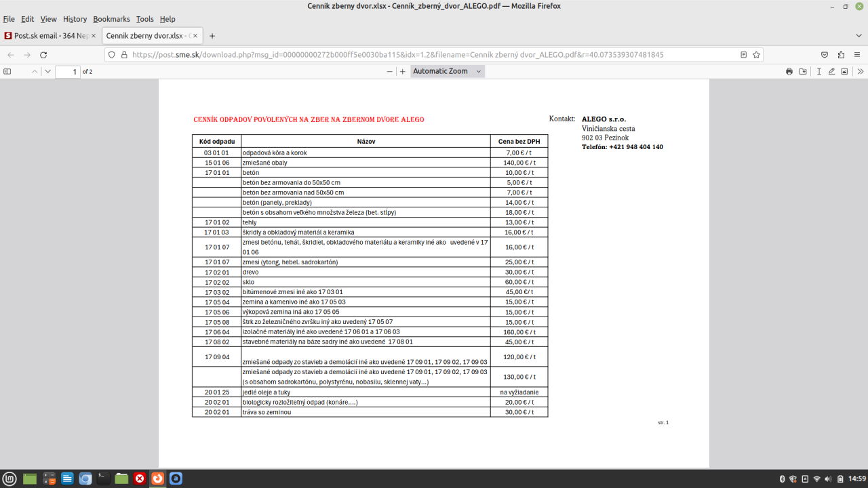This screenshot has height=488, width=868.
Task: Bookmark this page with the star icon
Action: click(x=757, y=55)
